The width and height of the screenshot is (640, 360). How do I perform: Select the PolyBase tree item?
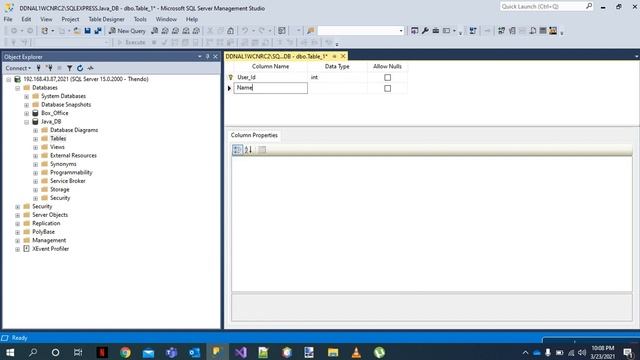pyautogui.click(x=43, y=232)
